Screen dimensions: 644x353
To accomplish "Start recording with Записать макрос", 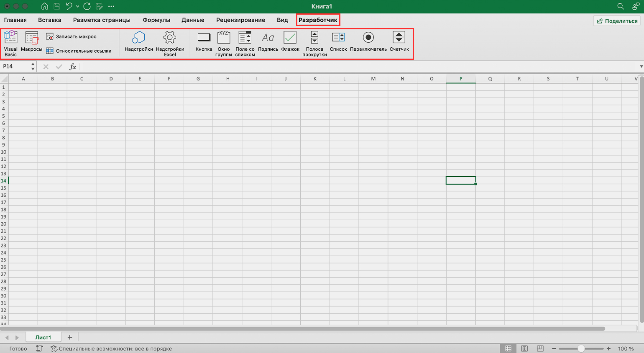I will click(72, 37).
